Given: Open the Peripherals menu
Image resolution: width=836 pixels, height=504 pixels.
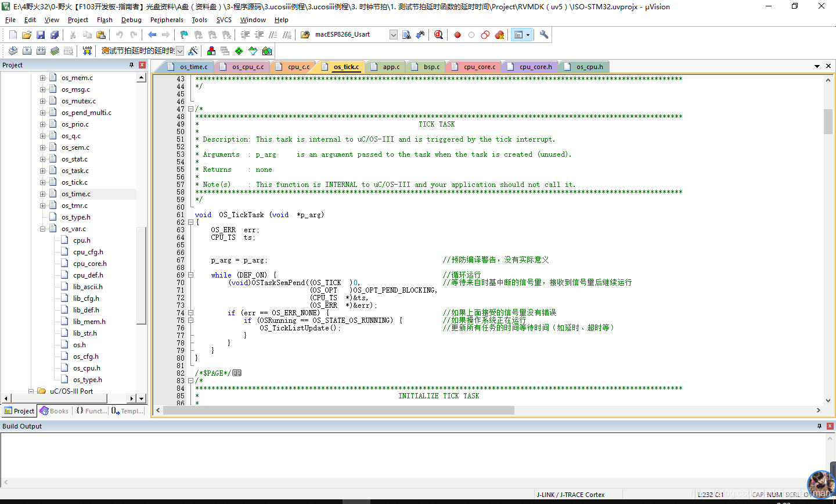Looking at the screenshot, I should pyautogui.click(x=167, y=20).
